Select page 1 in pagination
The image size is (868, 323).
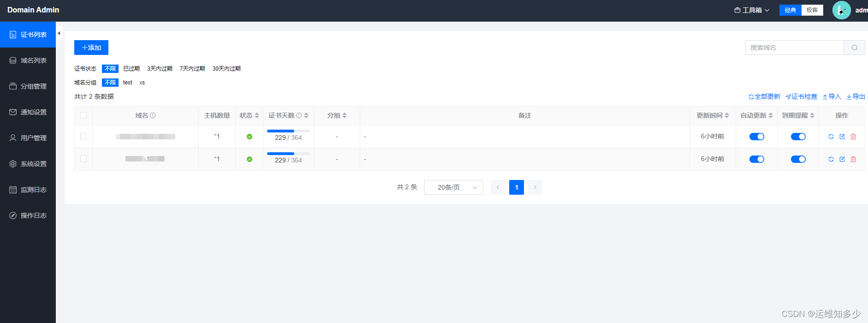coord(517,187)
